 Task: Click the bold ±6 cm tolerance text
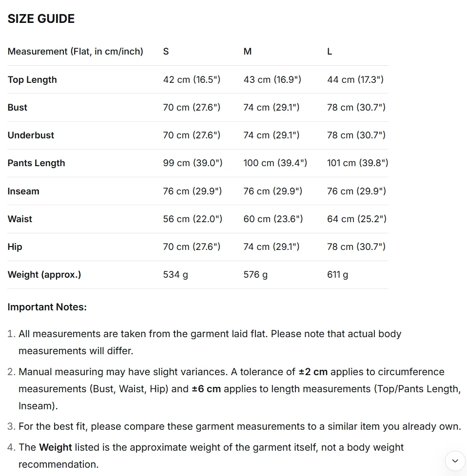(x=206, y=389)
